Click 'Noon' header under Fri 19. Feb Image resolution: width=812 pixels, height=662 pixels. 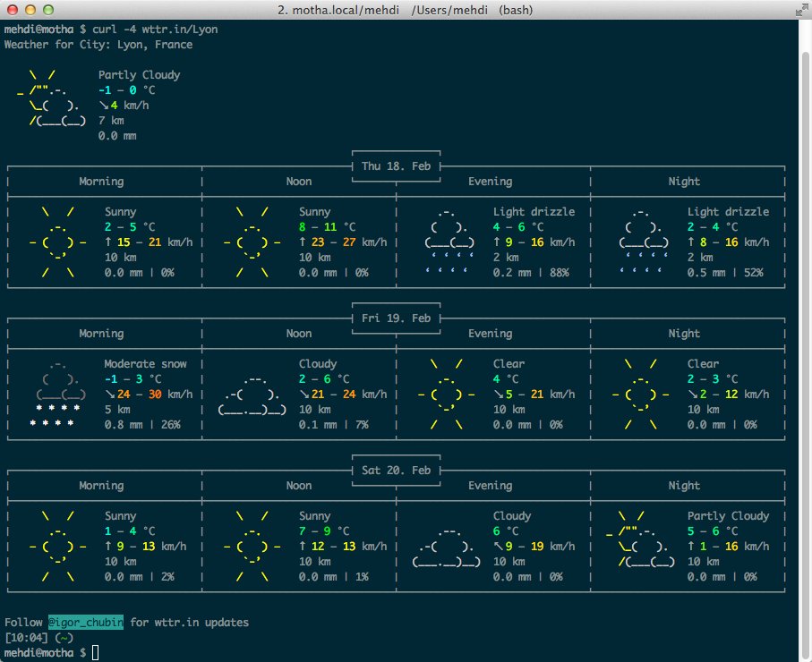click(x=299, y=334)
